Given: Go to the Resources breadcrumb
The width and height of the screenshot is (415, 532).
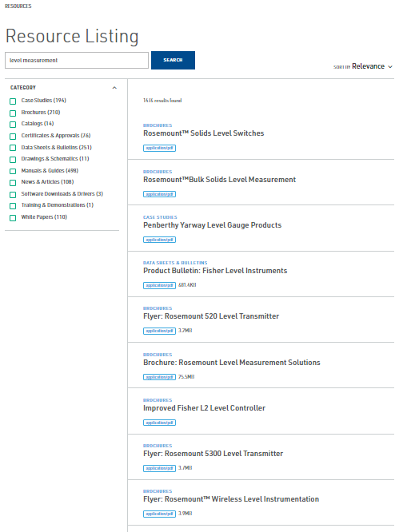Looking at the screenshot, I should pyautogui.click(x=18, y=6).
